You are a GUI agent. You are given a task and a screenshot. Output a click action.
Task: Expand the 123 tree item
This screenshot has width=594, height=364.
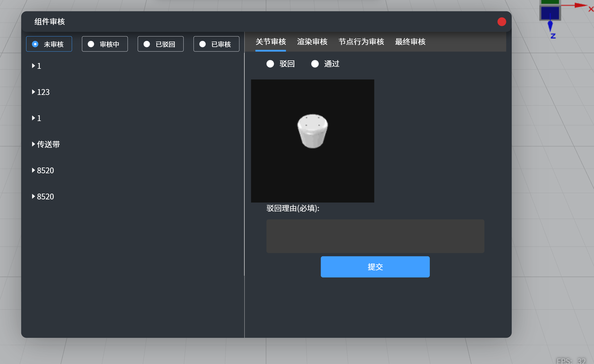point(33,92)
